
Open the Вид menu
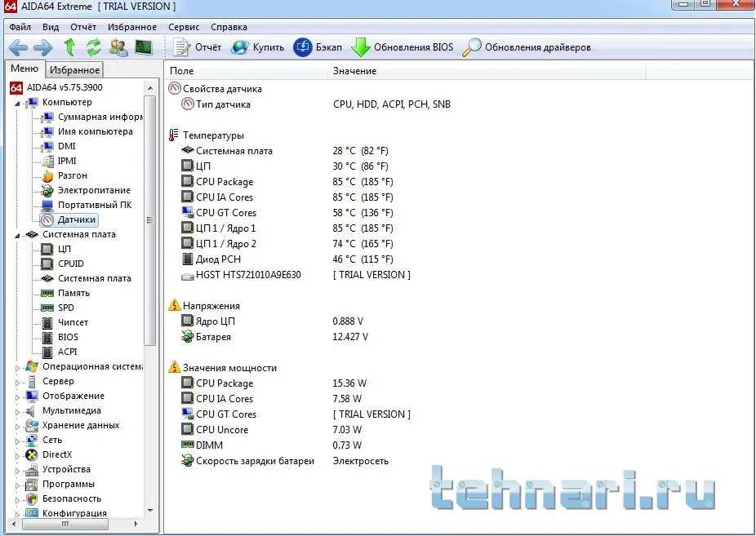coord(51,27)
